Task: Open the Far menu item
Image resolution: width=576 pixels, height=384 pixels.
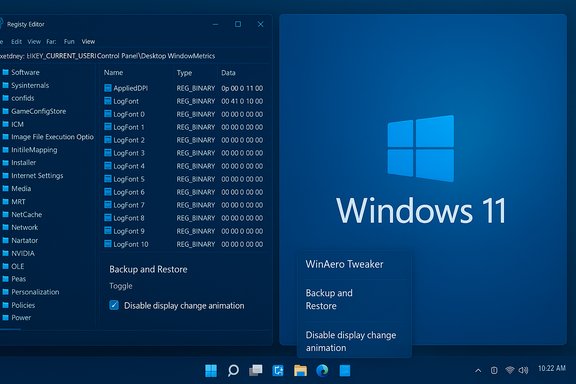Action: pyautogui.click(x=51, y=42)
